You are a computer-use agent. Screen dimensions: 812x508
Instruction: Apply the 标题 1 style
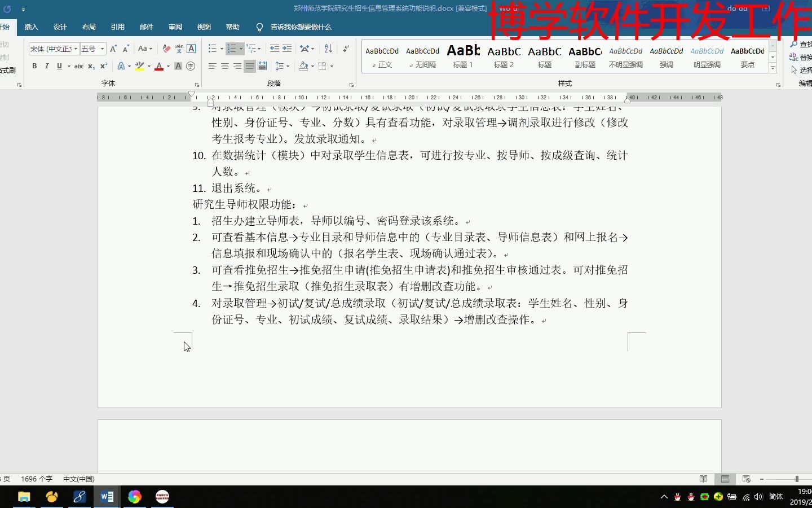[462, 56]
